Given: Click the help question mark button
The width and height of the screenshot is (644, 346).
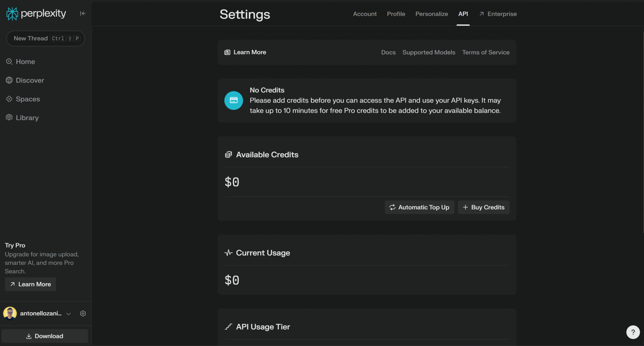Looking at the screenshot, I should point(633,332).
